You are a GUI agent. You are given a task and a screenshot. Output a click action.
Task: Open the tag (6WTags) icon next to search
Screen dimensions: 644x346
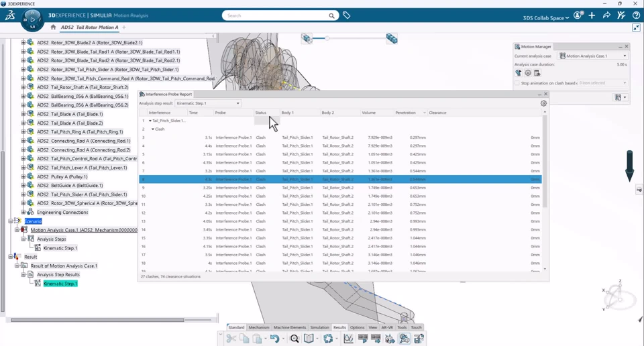click(347, 15)
